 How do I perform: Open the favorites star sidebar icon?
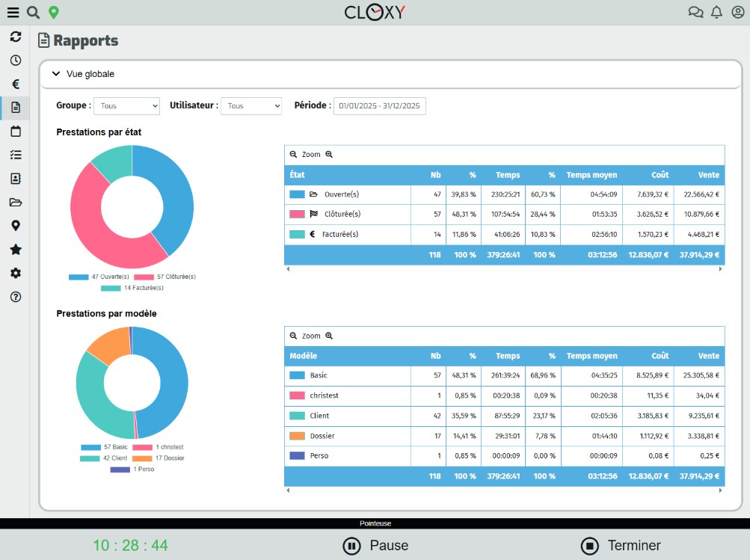[16, 250]
